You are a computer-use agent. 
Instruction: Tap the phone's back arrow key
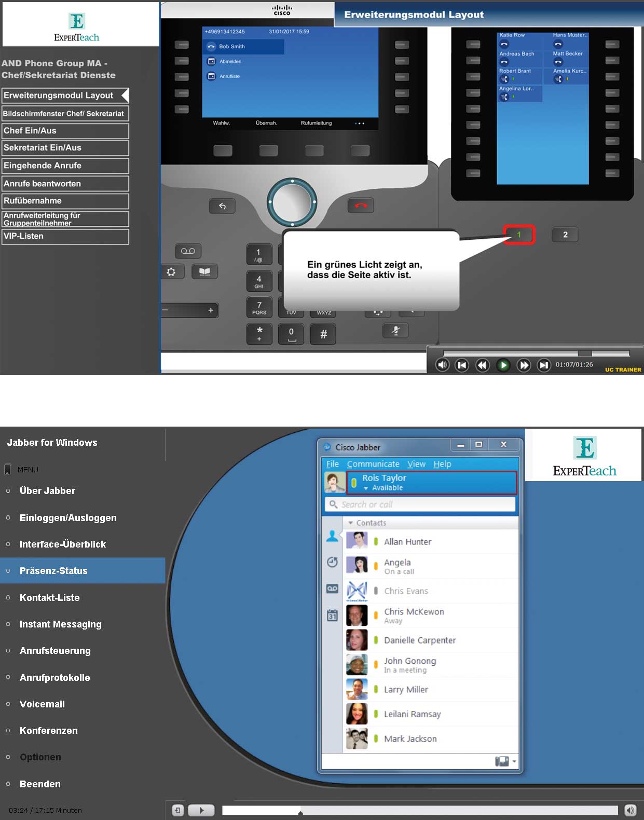pyautogui.click(x=222, y=206)
